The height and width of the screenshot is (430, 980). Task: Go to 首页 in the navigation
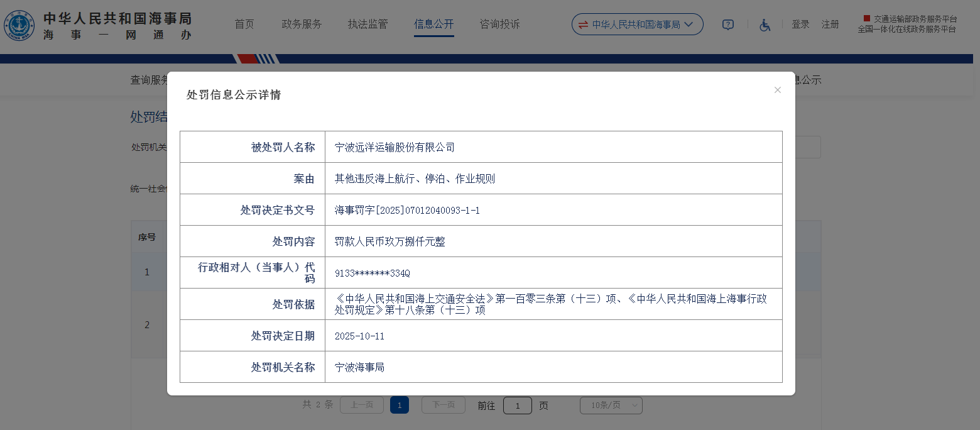pyautogui.click(x=244, y=24)
